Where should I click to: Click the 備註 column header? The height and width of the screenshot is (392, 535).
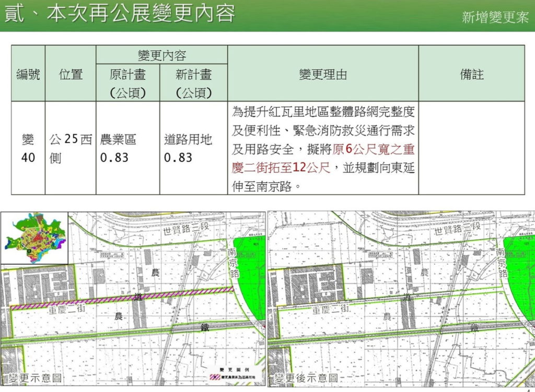coord(472,73)
